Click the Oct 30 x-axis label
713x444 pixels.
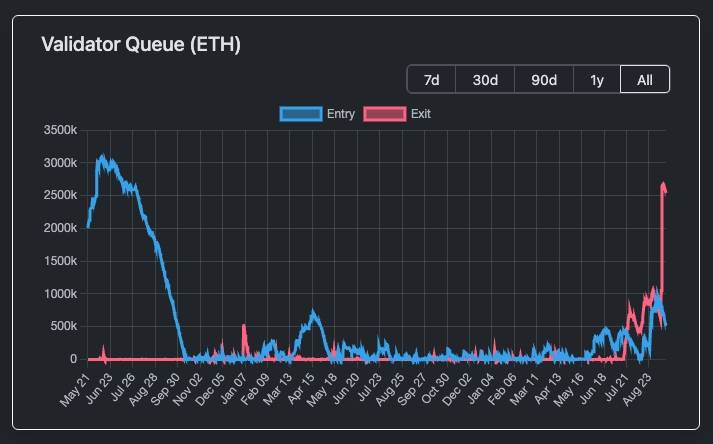click(435, 389)
